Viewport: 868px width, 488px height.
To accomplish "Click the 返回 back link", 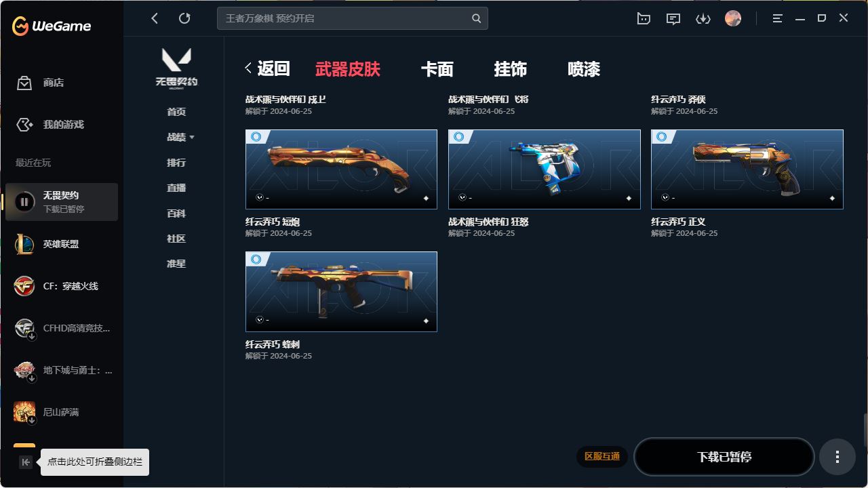I will 267,68.
